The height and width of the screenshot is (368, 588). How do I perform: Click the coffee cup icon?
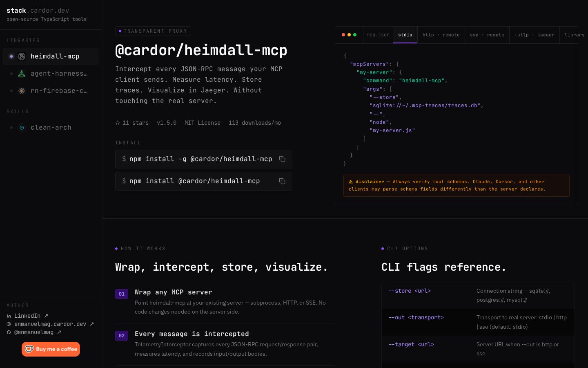[29, 349]
